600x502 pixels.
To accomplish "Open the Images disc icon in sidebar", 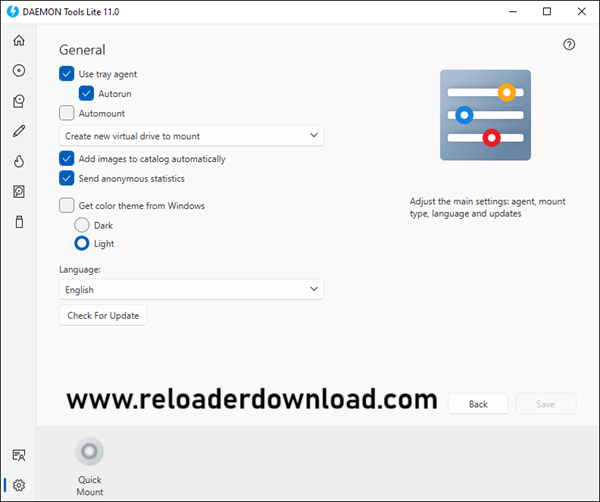I will pyautogui.click(x=19, y=70).
